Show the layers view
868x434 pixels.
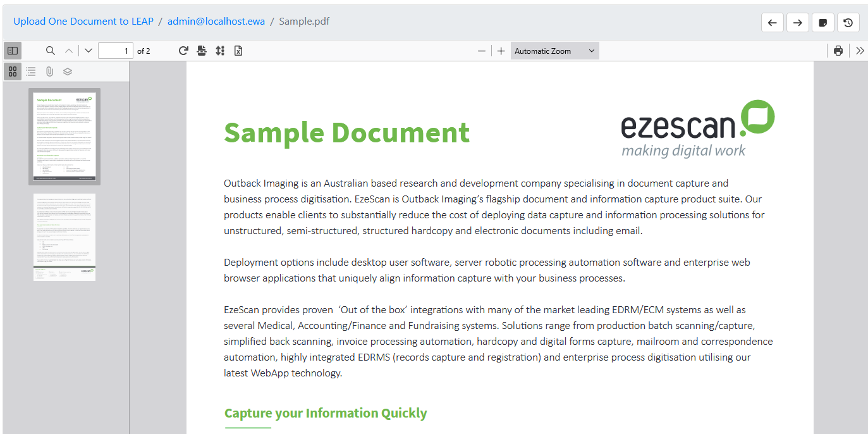pyautogui.click(x=68, y=71)
